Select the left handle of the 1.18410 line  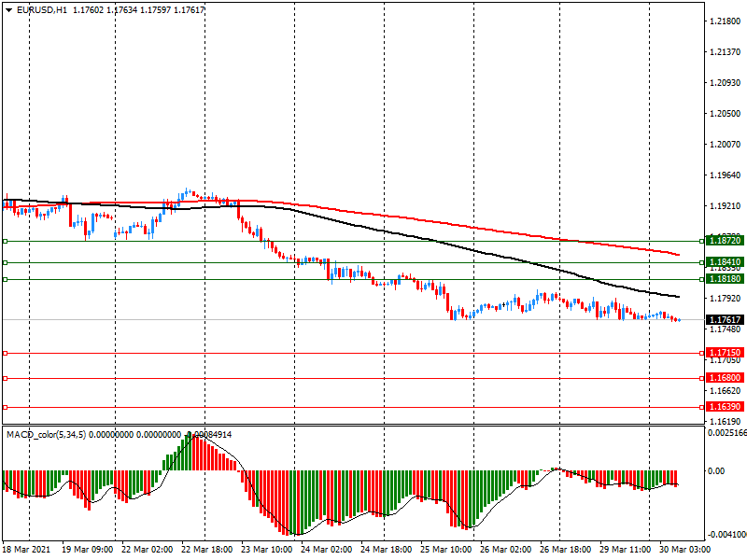pyautogui.click(x=5, y=263)
